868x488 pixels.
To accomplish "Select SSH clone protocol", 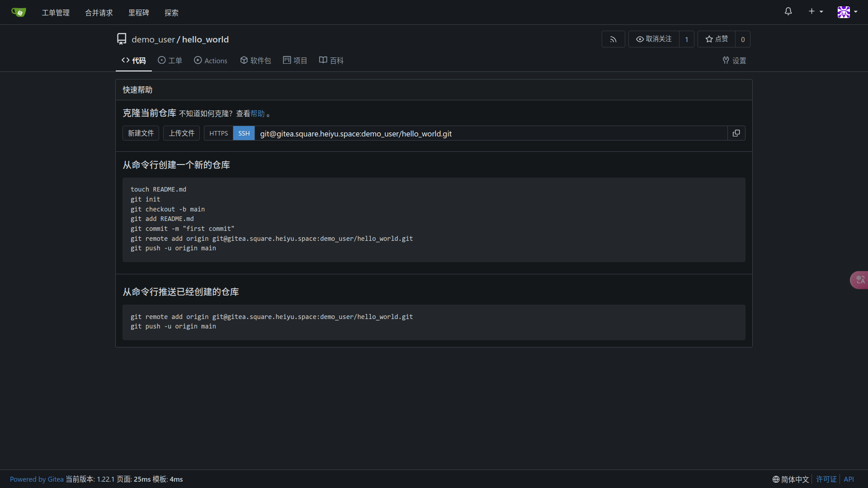I will tap(244, 133).
